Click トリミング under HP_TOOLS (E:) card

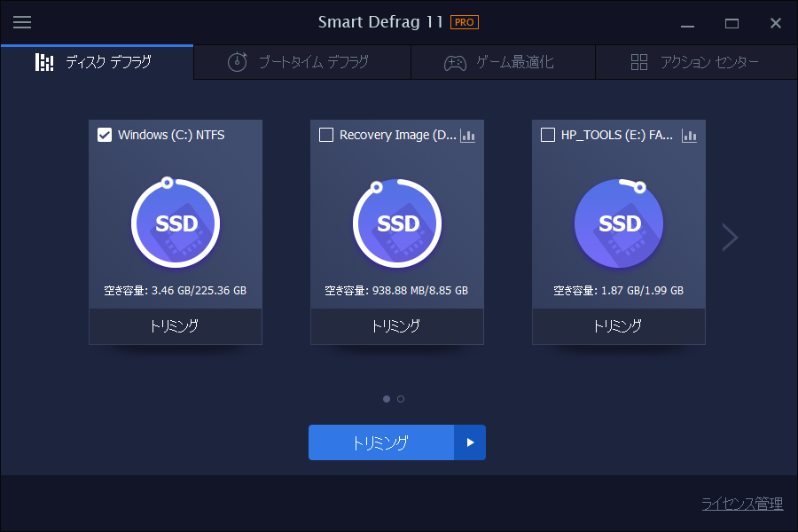[x=619, y=326]
